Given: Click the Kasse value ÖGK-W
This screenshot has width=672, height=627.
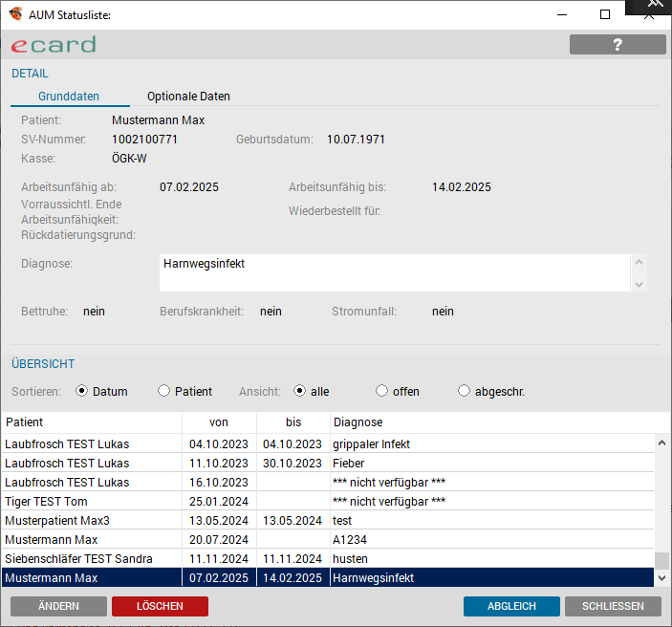Looking at the screenshot, I should coord(129,159).
